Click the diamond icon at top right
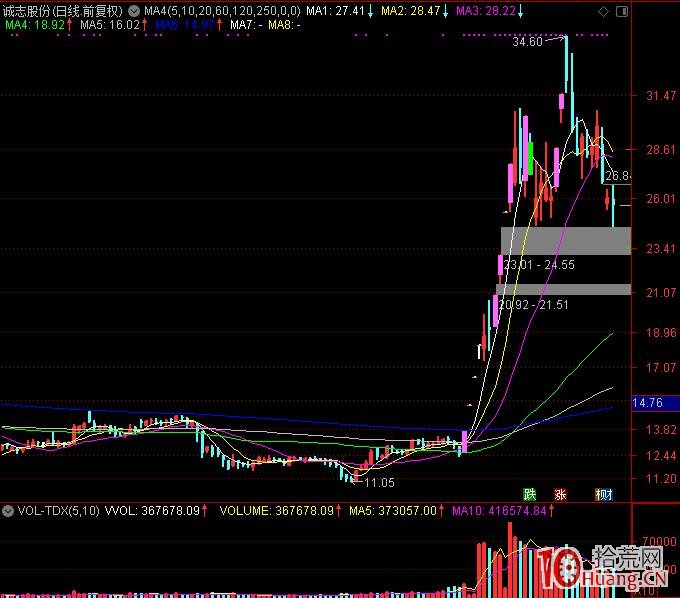This screenshot has width=680, height=598. point(603,12)
